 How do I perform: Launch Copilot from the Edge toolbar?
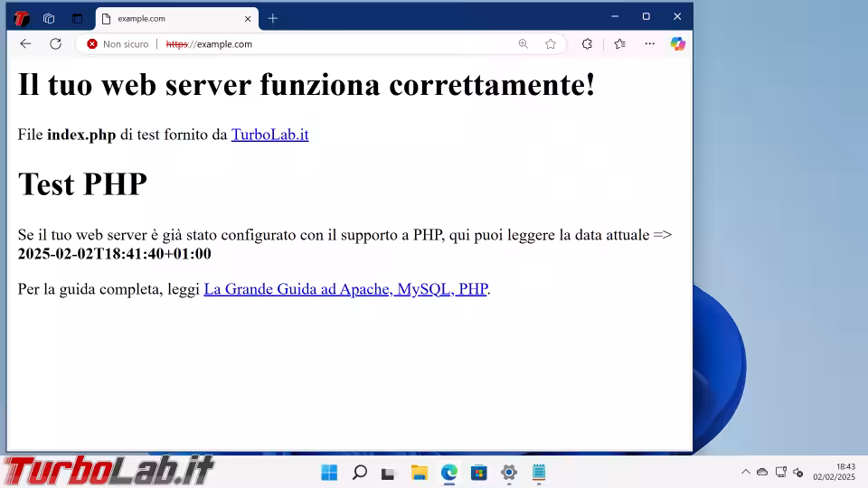pos(677,43)
